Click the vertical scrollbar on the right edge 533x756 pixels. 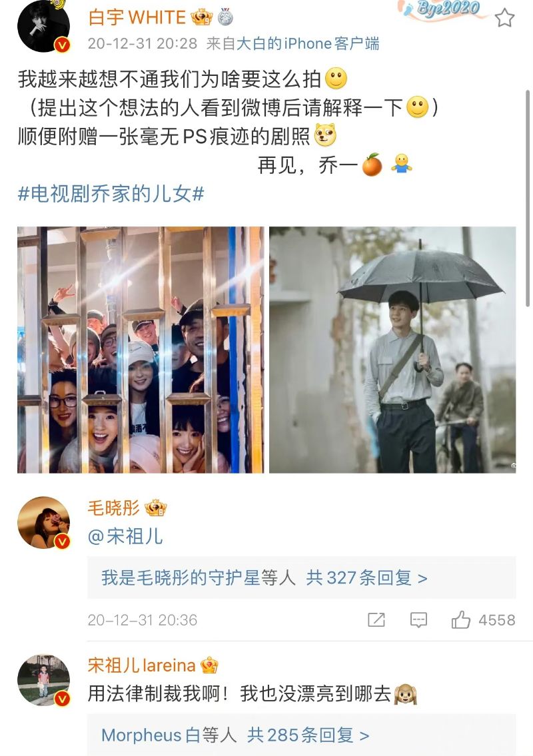point(528,198)
